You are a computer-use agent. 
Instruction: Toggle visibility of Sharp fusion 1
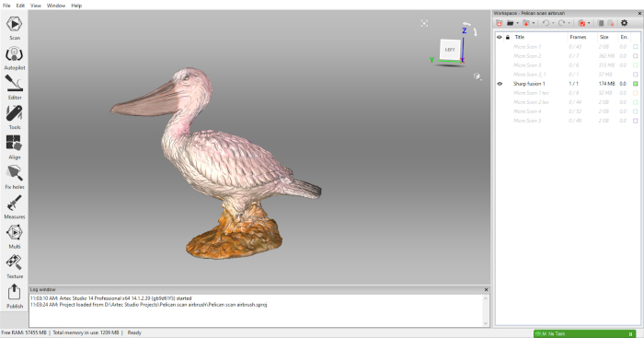[500, 84]
